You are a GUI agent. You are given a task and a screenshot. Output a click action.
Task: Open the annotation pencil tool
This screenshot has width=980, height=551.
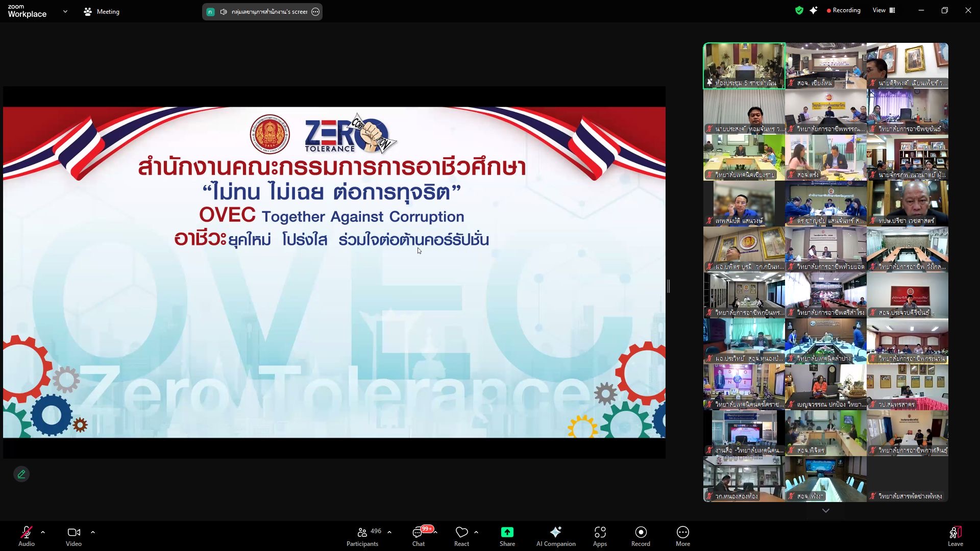pyautogui.click(x=21, y=474)
